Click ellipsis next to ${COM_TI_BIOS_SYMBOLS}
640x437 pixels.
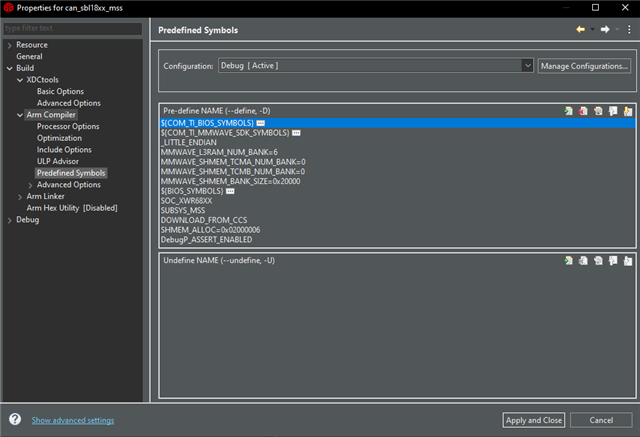point(260,123)
